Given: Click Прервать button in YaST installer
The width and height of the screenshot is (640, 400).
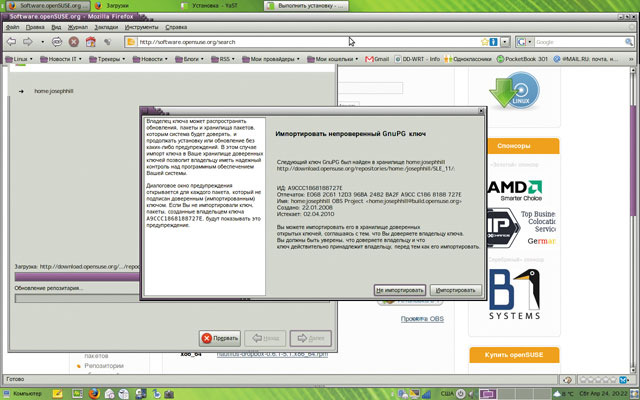Looking at the screenshot, I should 220,338.
